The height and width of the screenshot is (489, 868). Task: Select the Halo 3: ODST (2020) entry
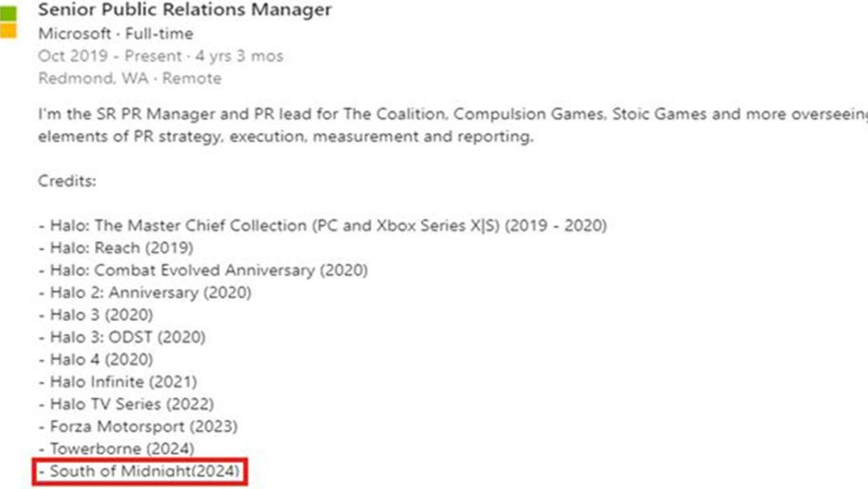point(122,337)
